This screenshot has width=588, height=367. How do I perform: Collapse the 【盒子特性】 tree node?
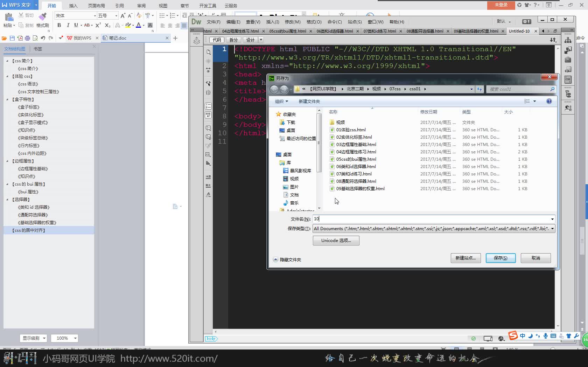coord(7,99)
